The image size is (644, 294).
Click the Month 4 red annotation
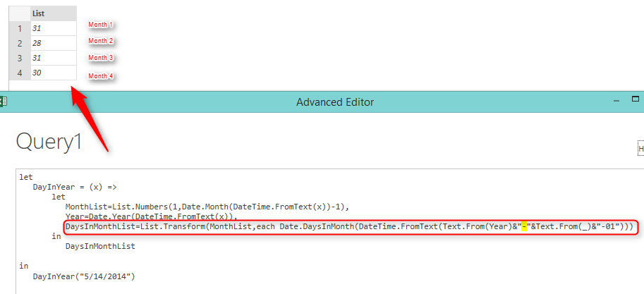click(x=101, y=76)
